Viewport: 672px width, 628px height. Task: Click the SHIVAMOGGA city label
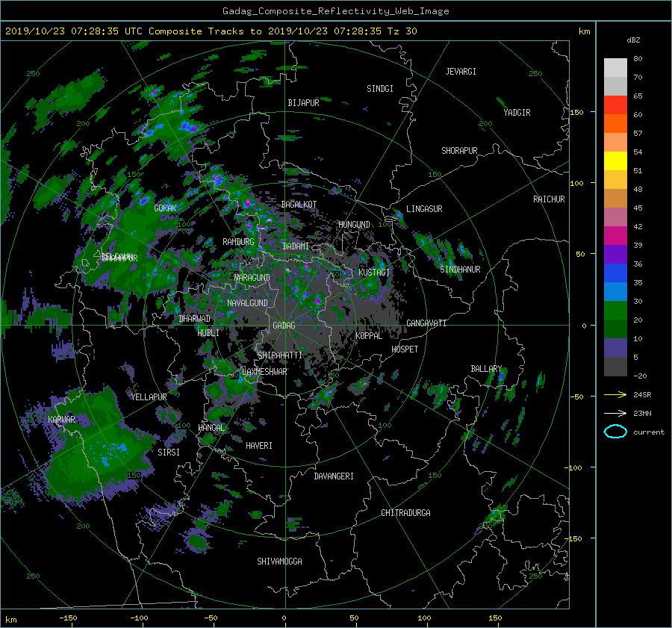(x=279, y=562)
